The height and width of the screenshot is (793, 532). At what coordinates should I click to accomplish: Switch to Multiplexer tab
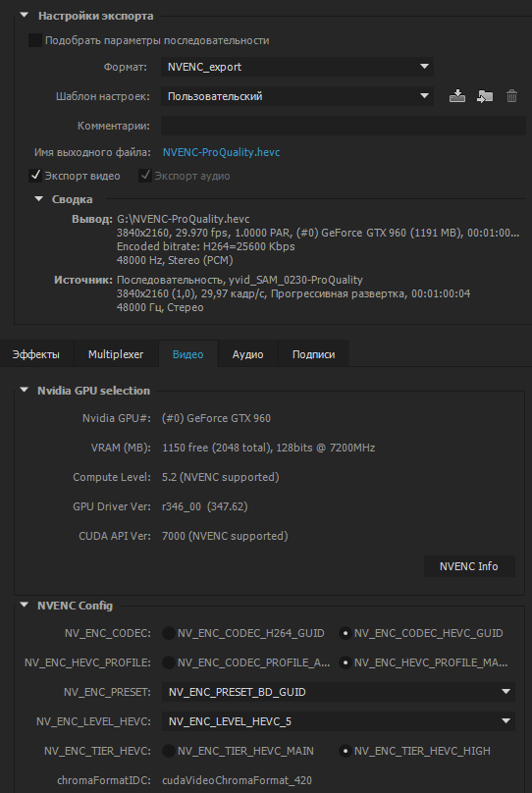click(x=116, y=354)
